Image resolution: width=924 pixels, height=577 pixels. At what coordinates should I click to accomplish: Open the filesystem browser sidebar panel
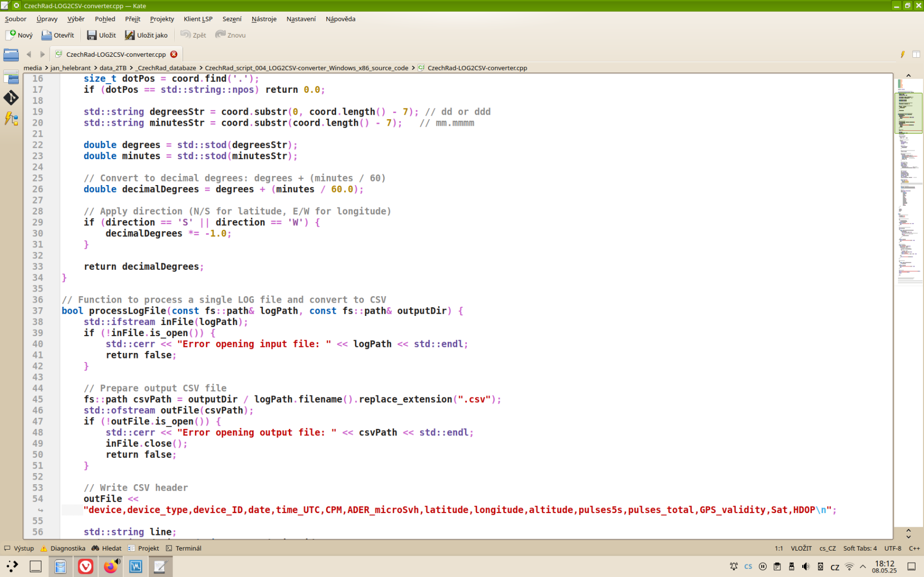click(x=11, y=77)
